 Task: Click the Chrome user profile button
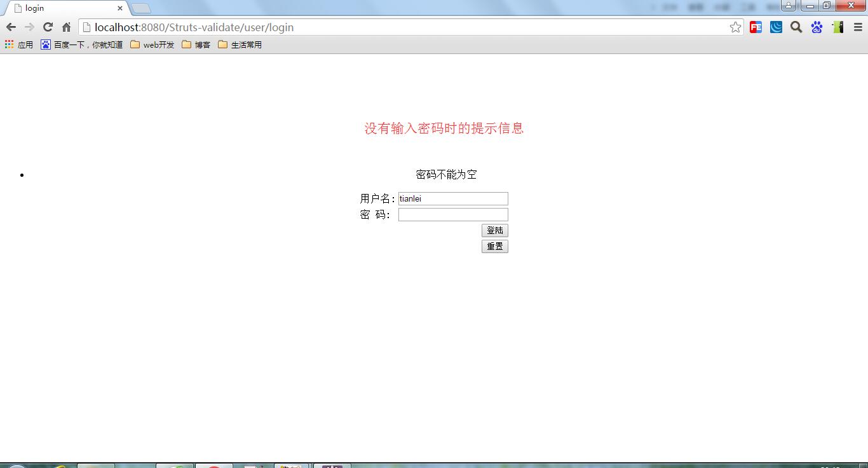[789, 6]
